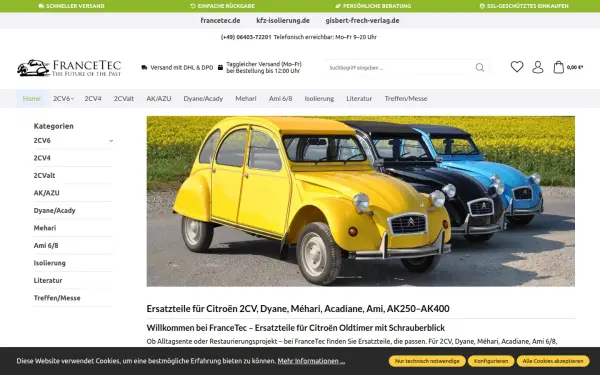600x375 pixels.
Task: Click the Konfigurieren cookie button
Action: point(491,361)
